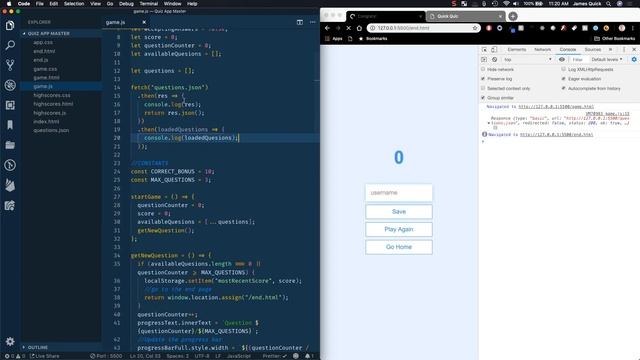Viewport: 640px width, 360px height.
Task: Create a live expression with eye icon
Action: (562, 60)
